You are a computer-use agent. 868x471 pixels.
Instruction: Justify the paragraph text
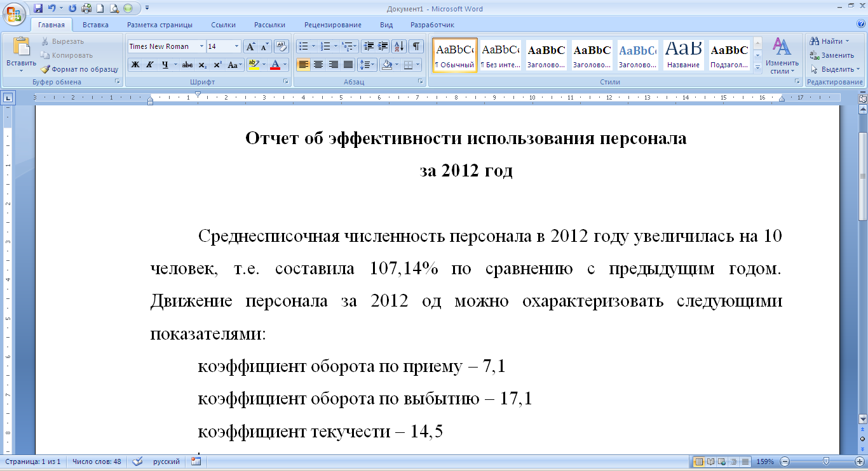point(348,65)
